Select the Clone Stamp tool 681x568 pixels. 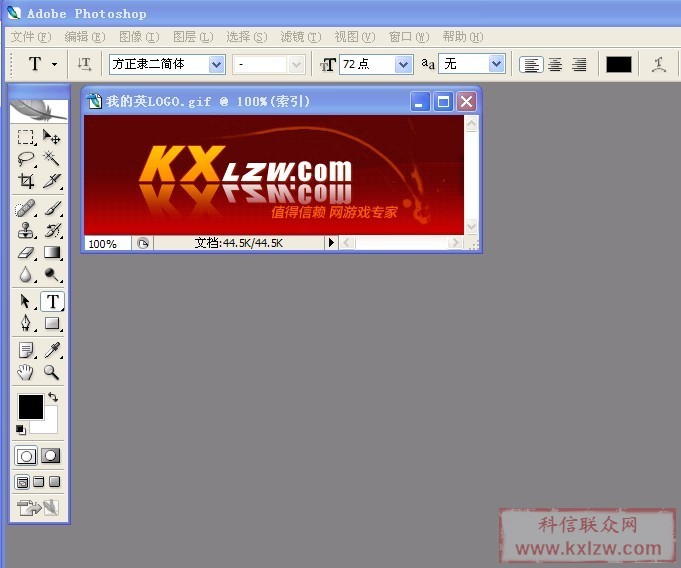pos(26,230)
